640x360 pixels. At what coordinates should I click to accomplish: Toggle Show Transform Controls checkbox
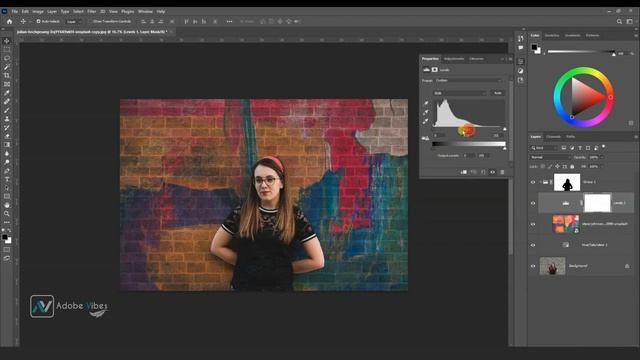[91, 21]
